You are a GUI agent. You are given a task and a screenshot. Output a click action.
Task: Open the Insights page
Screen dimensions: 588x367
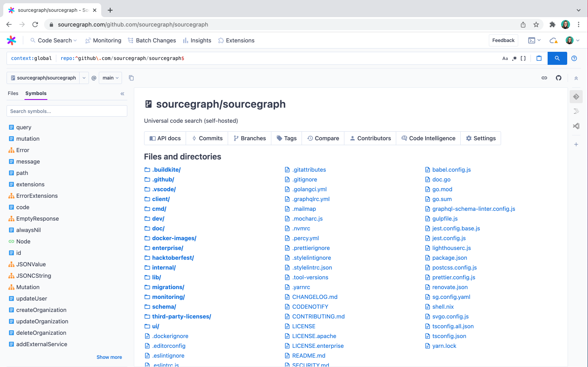197,40
